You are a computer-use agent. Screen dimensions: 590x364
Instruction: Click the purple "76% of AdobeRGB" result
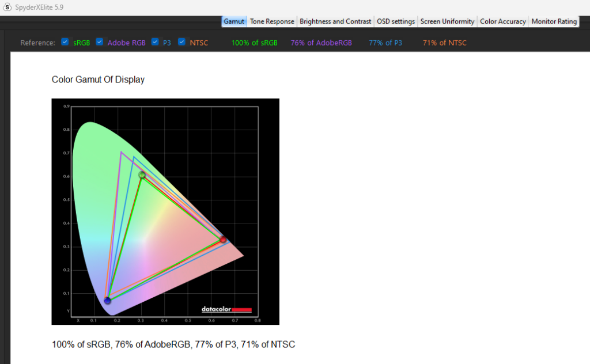(321, 43)
